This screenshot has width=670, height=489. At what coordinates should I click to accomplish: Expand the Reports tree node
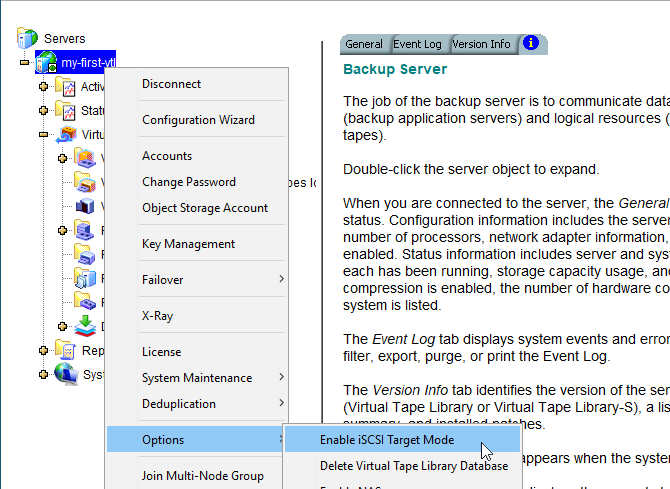point(43,351)
